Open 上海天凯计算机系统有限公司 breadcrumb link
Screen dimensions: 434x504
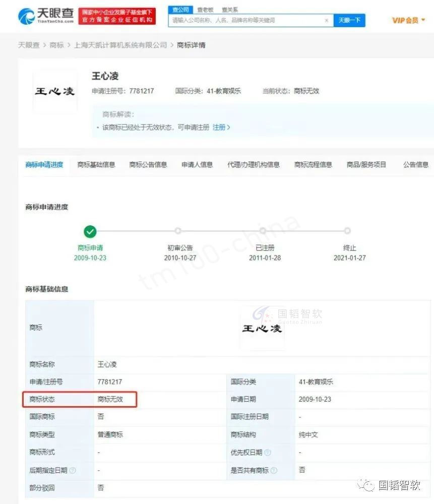(120, 45)
